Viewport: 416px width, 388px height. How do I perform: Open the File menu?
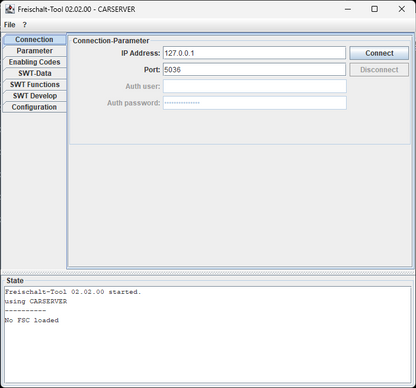click(9, 25)
